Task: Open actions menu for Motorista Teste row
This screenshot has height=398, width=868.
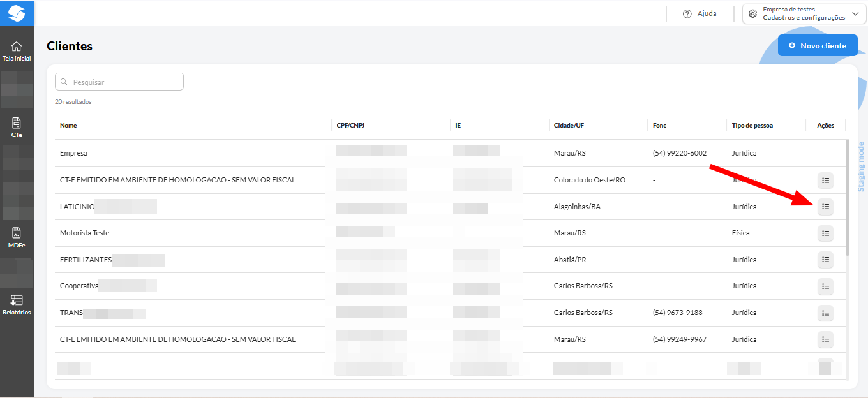Action: coord(825,233)
